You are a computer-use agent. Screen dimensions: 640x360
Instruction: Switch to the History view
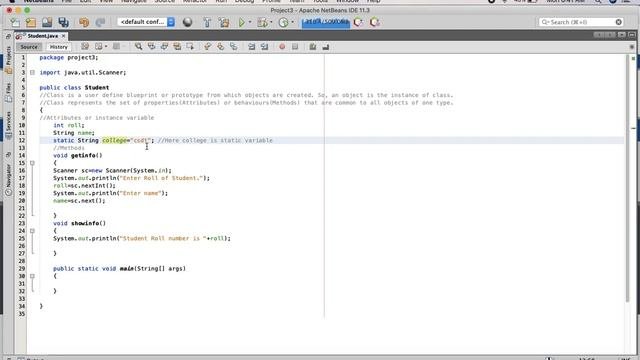point(59,47)
